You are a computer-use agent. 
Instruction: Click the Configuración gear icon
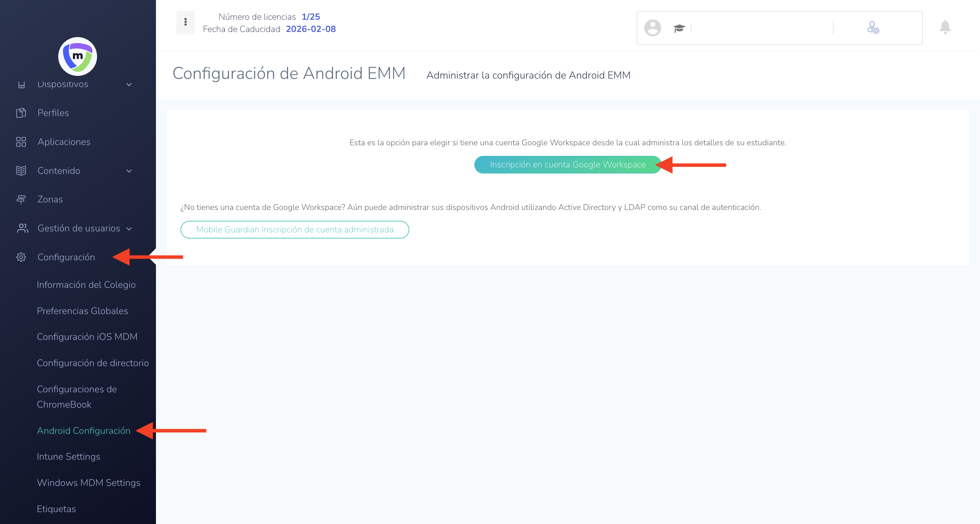pos(21,257)
